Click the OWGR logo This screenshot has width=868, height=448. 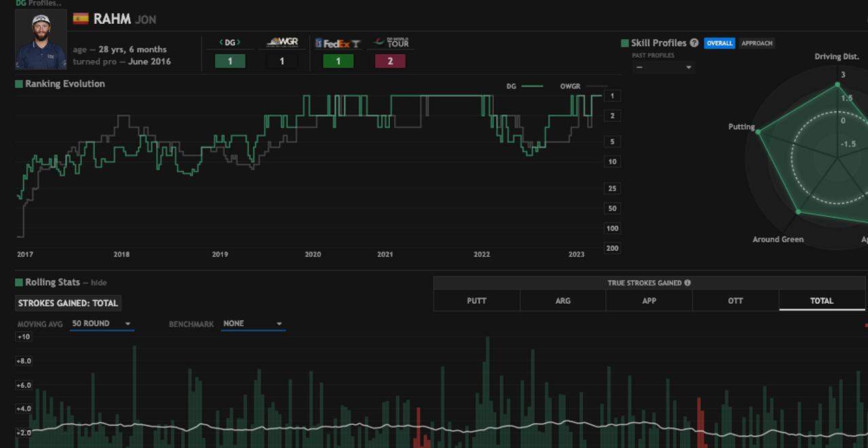[282, 42]
